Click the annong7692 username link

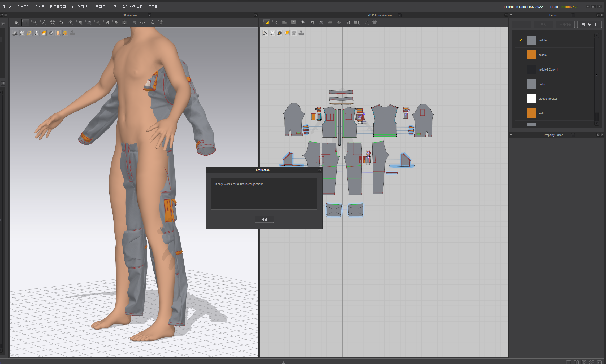click(569, 7)
